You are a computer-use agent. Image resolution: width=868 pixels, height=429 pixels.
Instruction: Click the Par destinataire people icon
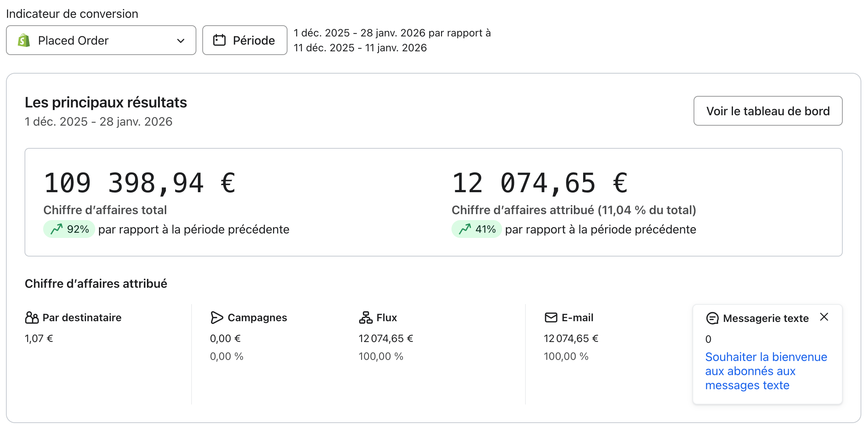pyautogui.click(x=32, y=317)
